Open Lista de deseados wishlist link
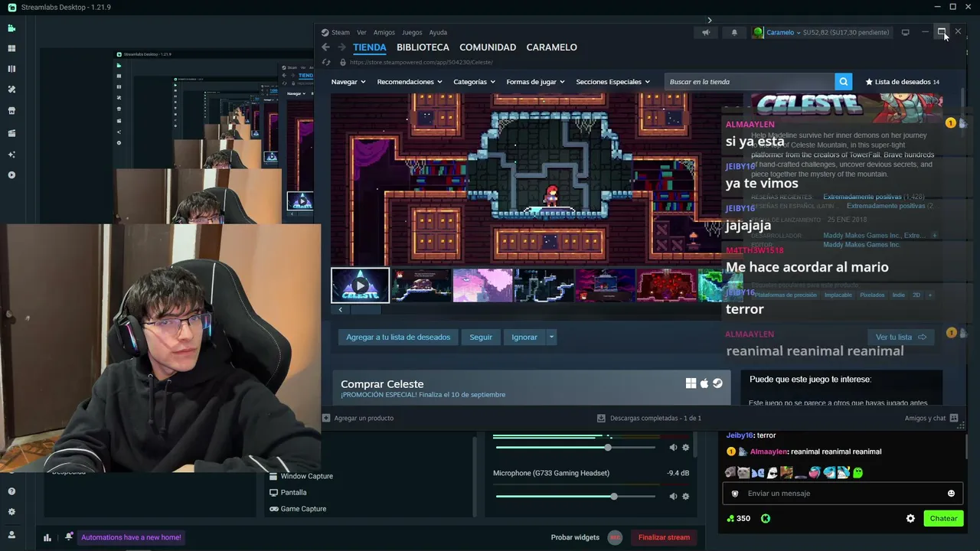 pyautogui.click(x=902, y=82)
